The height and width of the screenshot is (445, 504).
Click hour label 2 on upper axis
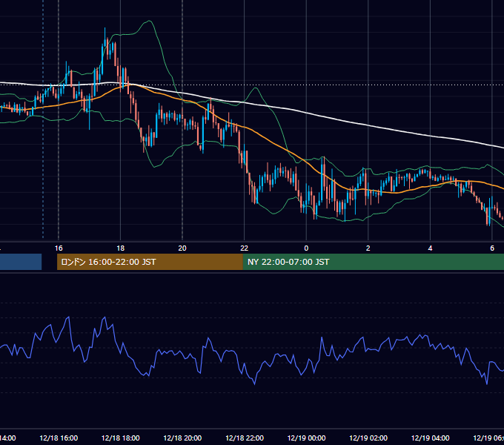point(368,248)
